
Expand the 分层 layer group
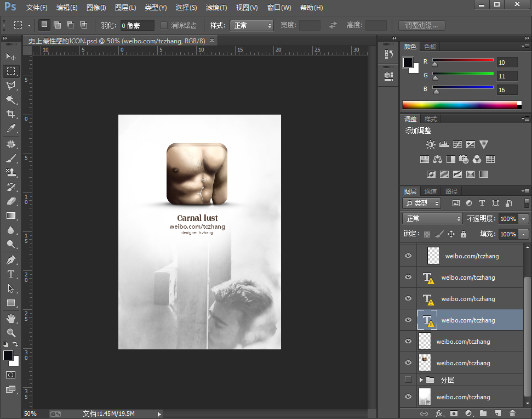pyautogui.click(x=421, y=380)
